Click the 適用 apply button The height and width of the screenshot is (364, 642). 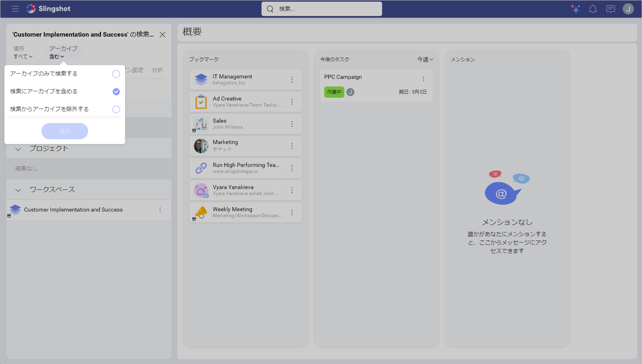coord(65,131)
